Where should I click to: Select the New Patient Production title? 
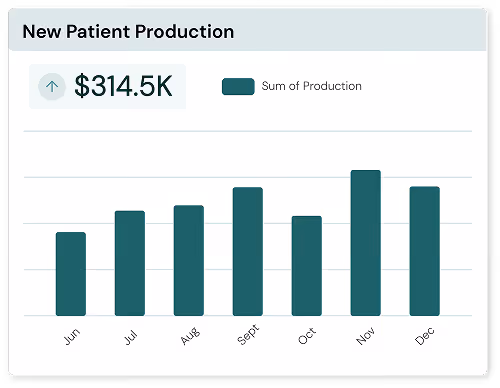pos(128,32)
